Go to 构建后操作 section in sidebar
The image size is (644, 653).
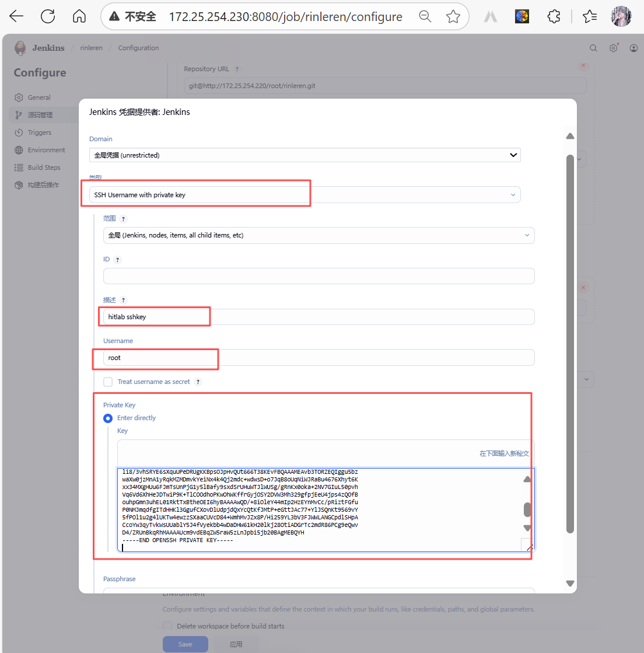[x=43, y=185]
